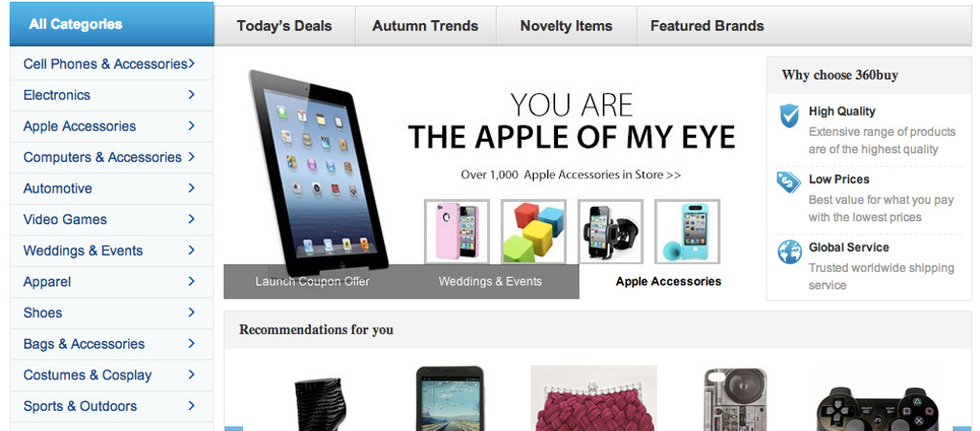
Task: Follow Over 1,000 Apple Accessories link
Action: pos(570,174)
